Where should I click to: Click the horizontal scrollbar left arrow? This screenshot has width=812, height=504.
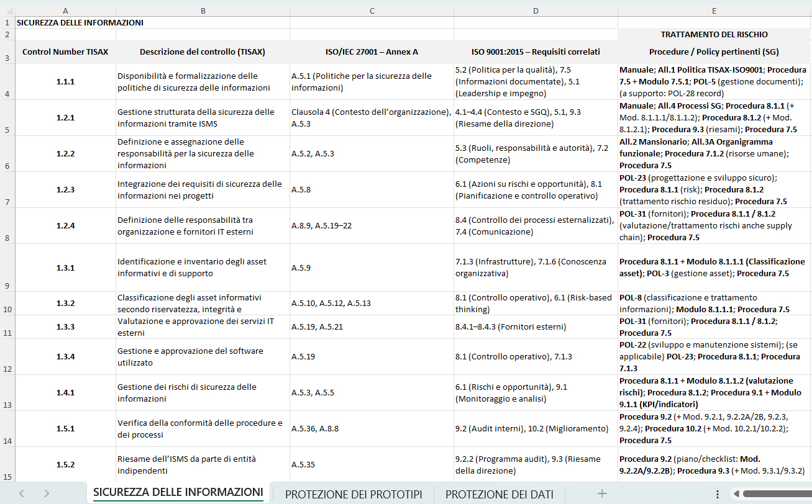coord(736,494)
